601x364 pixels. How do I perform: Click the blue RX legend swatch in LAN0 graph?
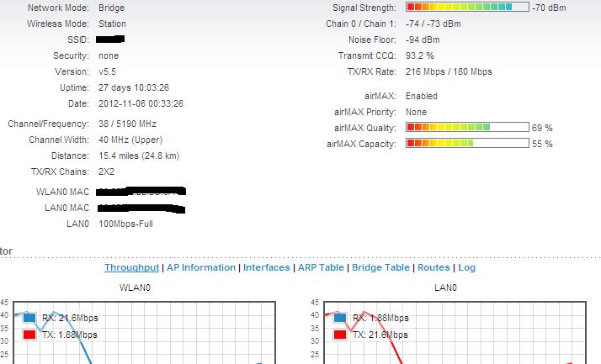(x=339, y=318)
